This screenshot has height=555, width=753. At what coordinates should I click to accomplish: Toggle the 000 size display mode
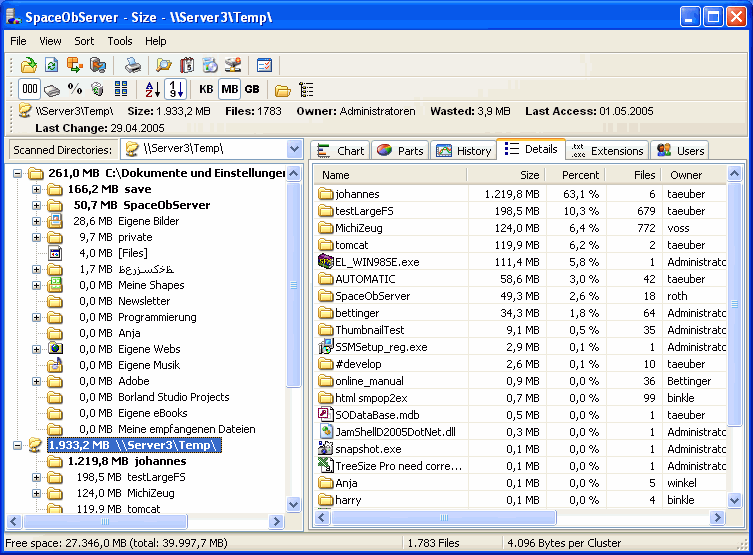click(x=29, y=89)
